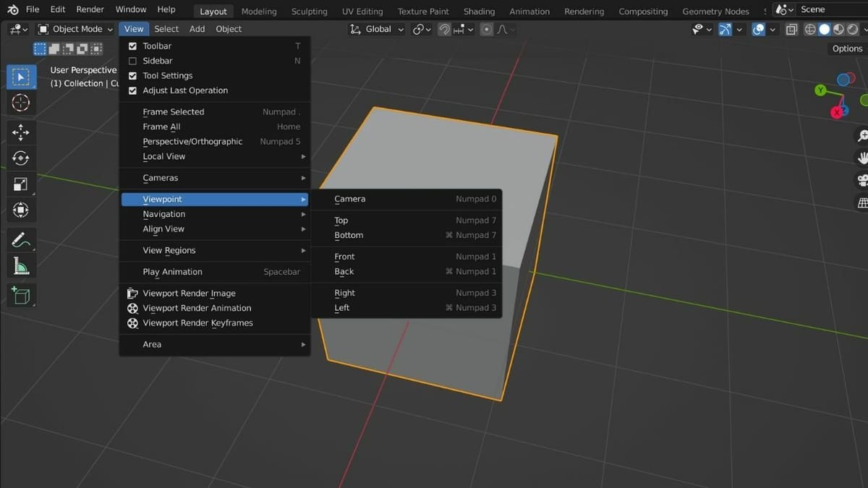868x488 pixels.
Task: Click the Intersect selection mode icon
Action: click(x=95, y=49)
